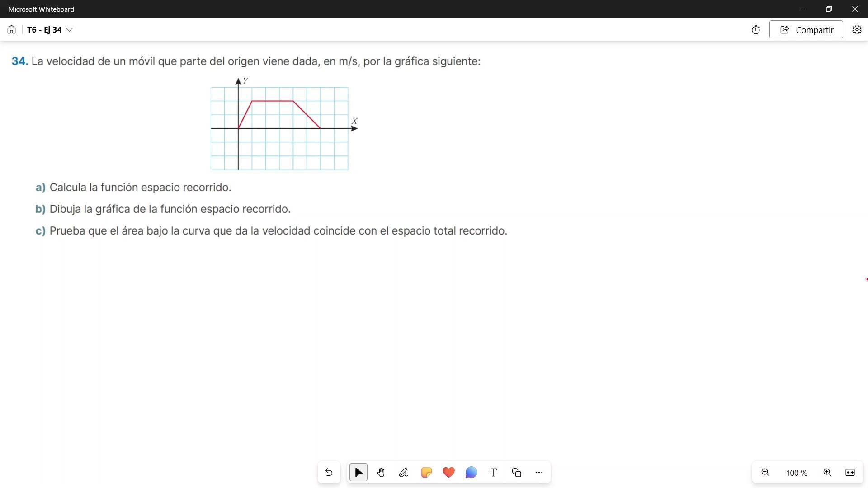868x488 pixels.
Task: Select the velocity graph image
Action: point(284,124)
